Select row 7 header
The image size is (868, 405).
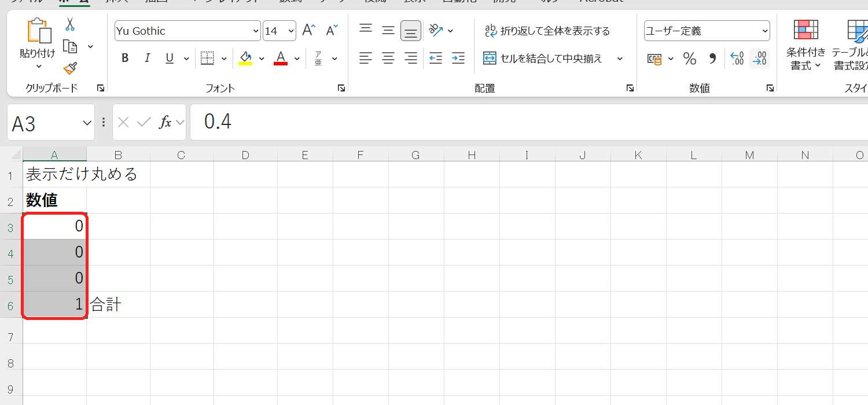pos(11,337)
